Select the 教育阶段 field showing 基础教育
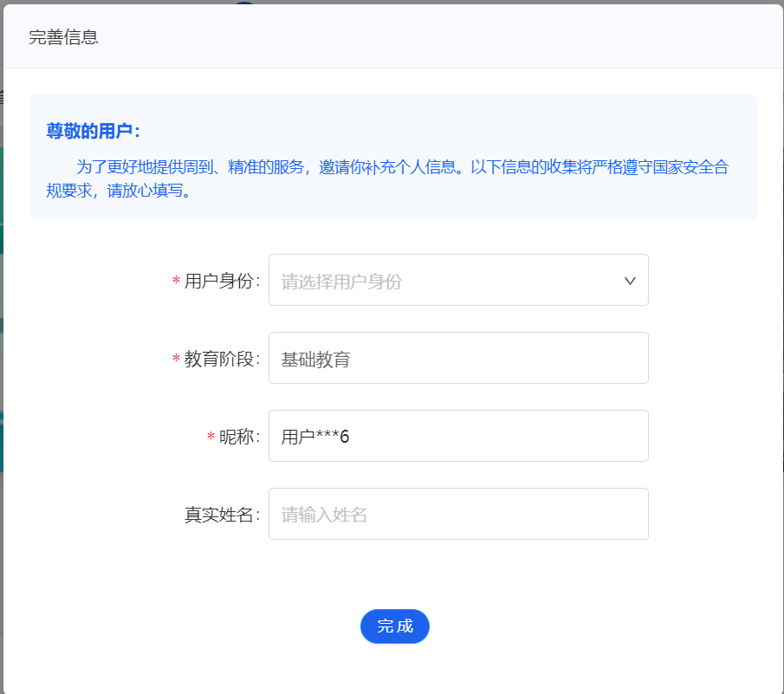The image size is (784, 694). point(457,358)
